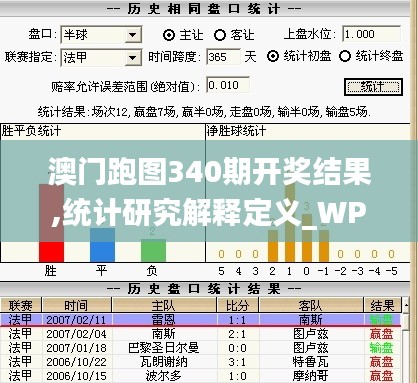Click the 净胜球统计 panel title
The image size is (418, 383).
pyautogui.click(x=236, y=131)
